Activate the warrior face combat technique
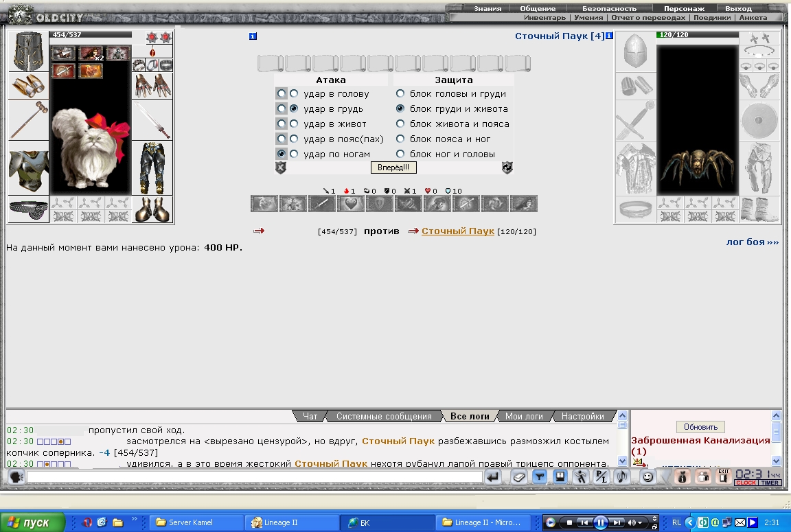 coord(437,204)
